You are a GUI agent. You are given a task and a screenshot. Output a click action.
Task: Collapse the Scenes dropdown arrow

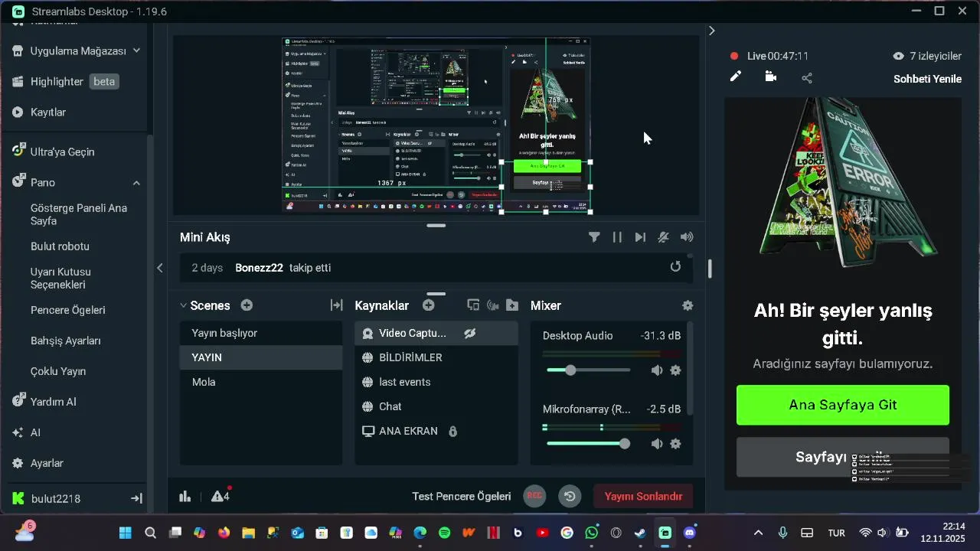[x=183, y=305]
